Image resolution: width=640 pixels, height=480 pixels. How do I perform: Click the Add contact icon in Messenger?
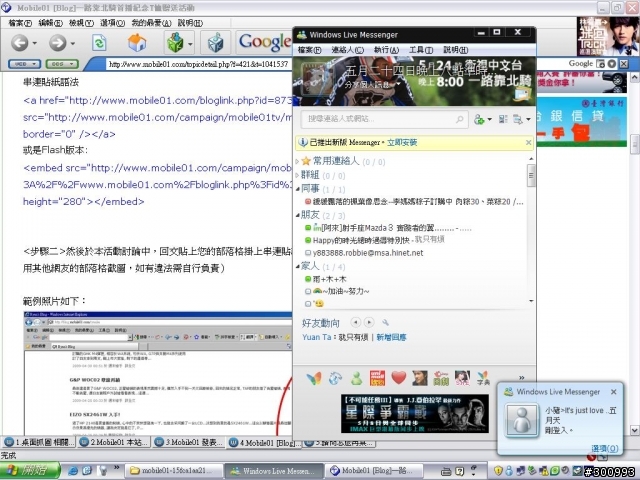479,119
